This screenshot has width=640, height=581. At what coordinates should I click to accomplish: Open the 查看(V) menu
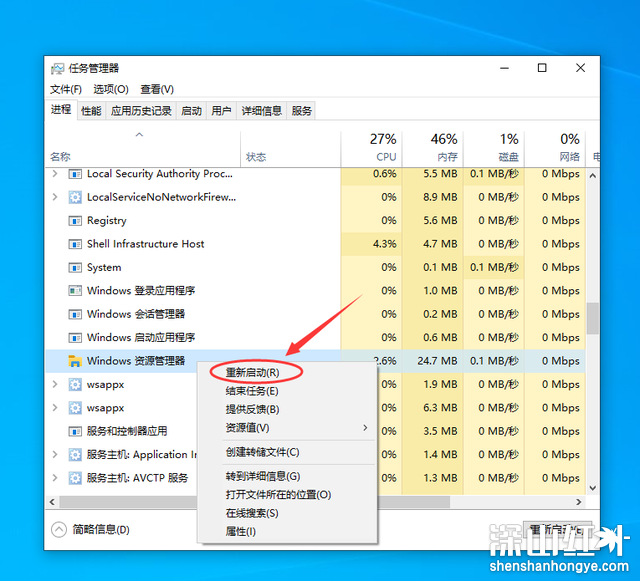157,89
